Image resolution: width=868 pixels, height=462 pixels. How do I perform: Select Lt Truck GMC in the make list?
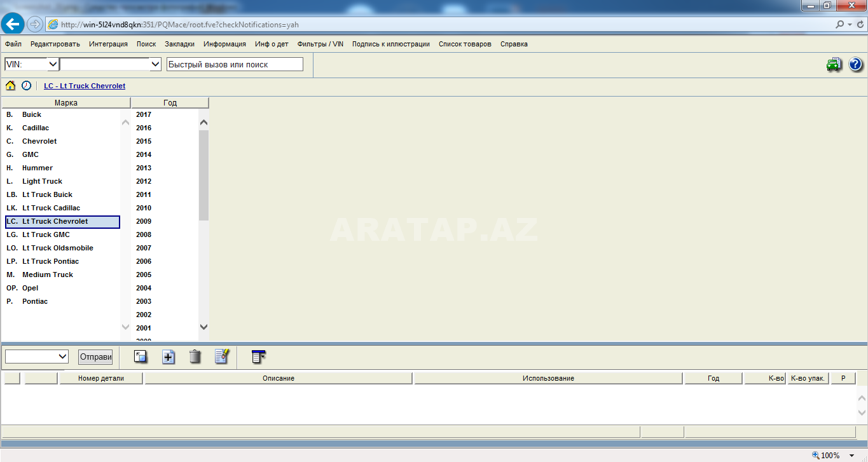(46, 234)
